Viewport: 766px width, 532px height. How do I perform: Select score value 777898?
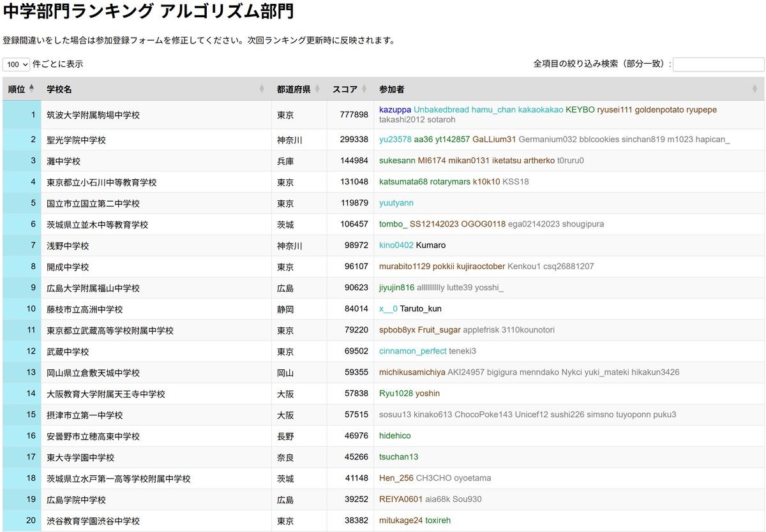tap(354, 115)
